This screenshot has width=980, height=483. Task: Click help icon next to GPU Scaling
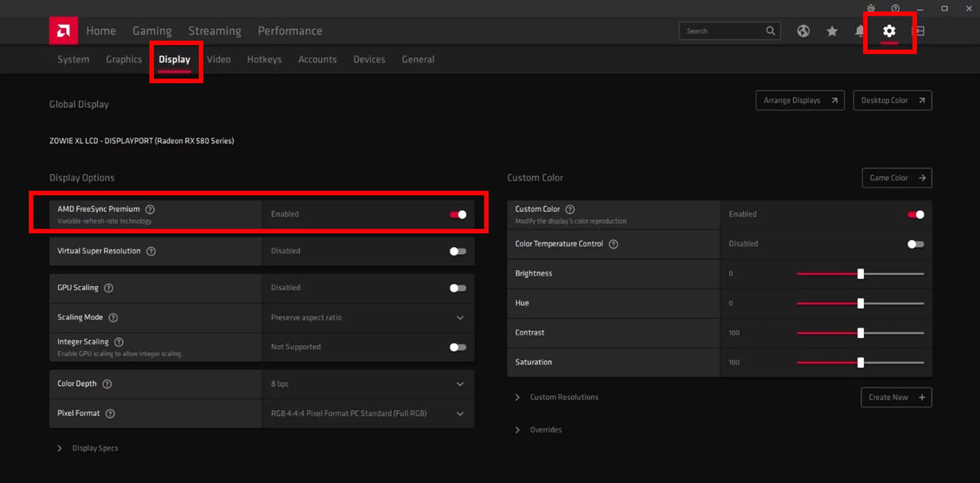pos(109,288)
